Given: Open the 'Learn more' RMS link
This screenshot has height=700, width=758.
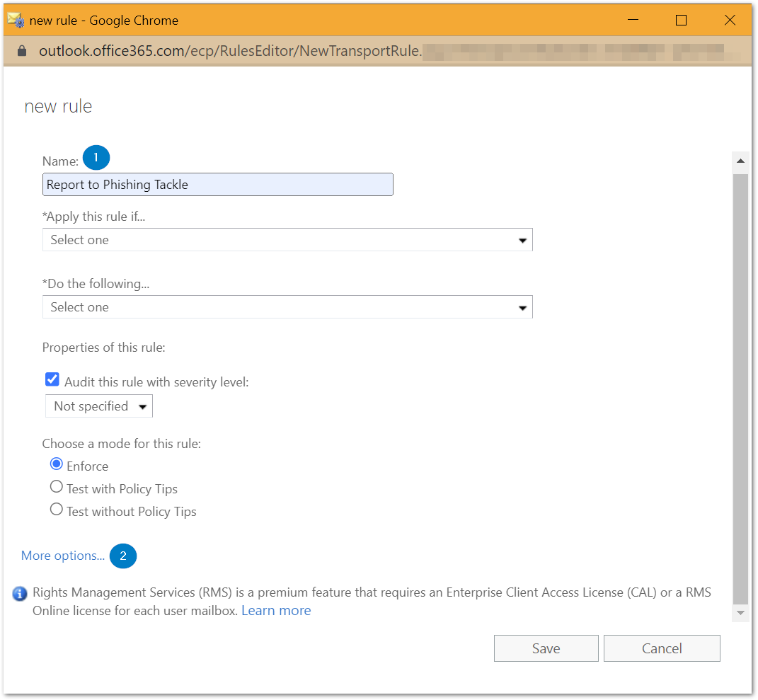Looking at the screenshot, I should pyautogui.click(x=276, y=611).
